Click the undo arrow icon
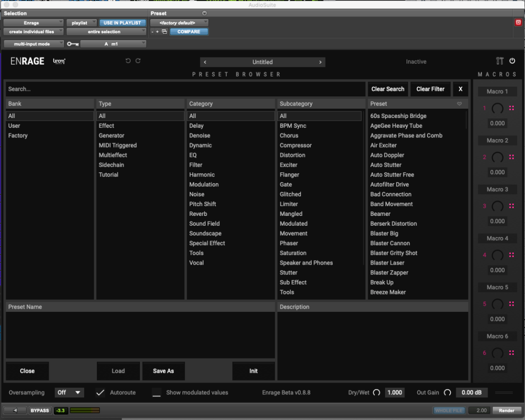Viewport: 525px width, 420px height. 128,61
